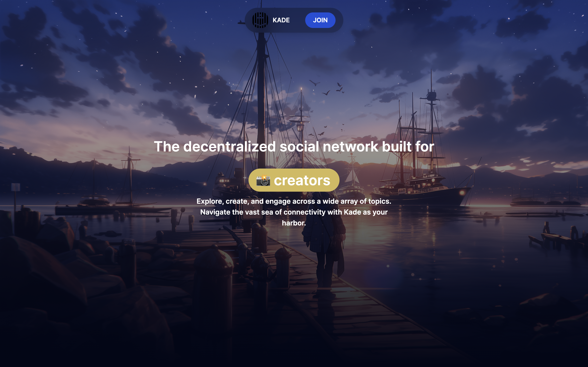Viewport: 588px width, 367px height.
Task: Click the glowing lantern on the mast
Action: pyautogui.click(x=300, y=127)
